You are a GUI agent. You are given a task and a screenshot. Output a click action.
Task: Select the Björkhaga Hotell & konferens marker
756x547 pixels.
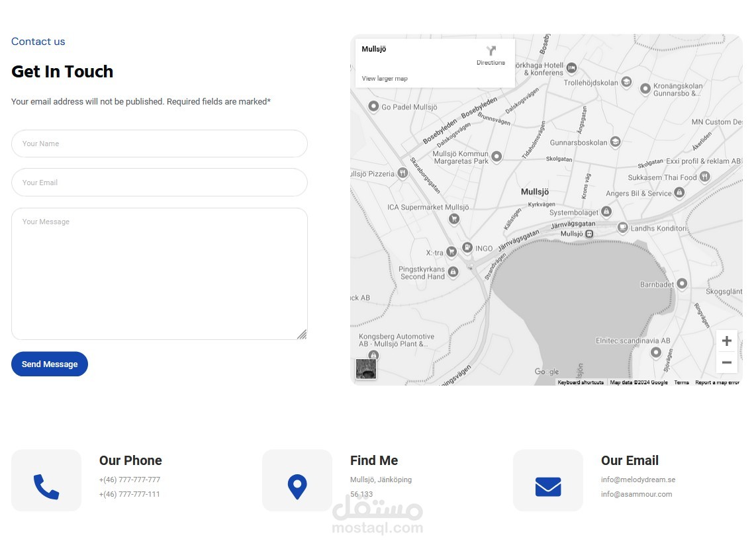571,68
